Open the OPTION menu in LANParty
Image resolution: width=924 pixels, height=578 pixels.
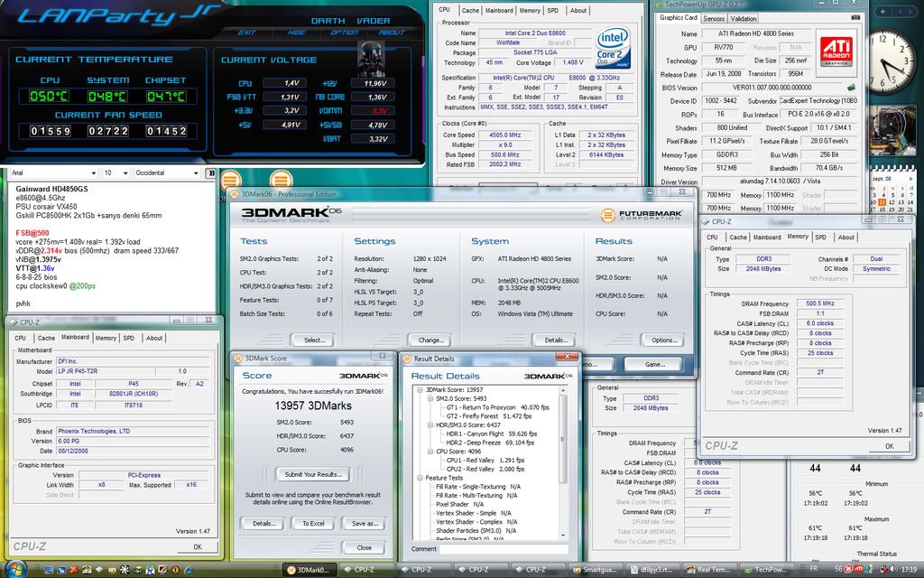(344, 33)
